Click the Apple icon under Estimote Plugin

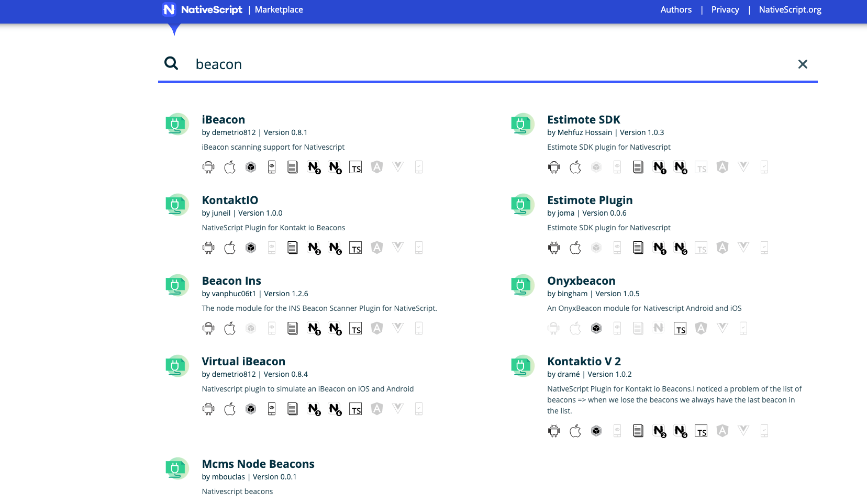pyautogui.click(x=575, y=248)
